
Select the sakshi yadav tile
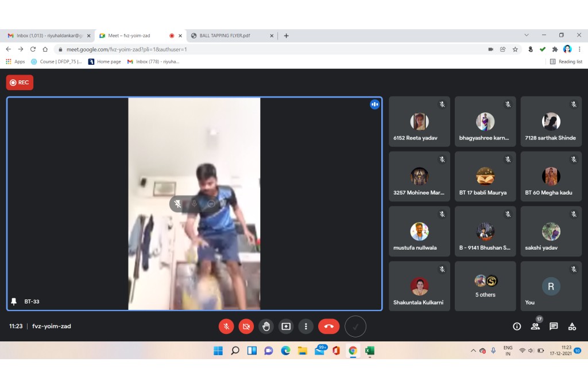(x=551, y=231)
